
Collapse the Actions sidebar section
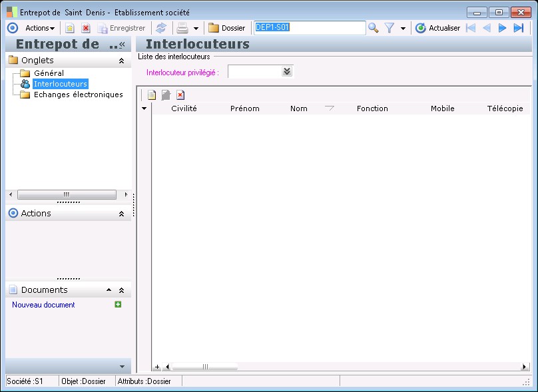(x=121, y=214)
